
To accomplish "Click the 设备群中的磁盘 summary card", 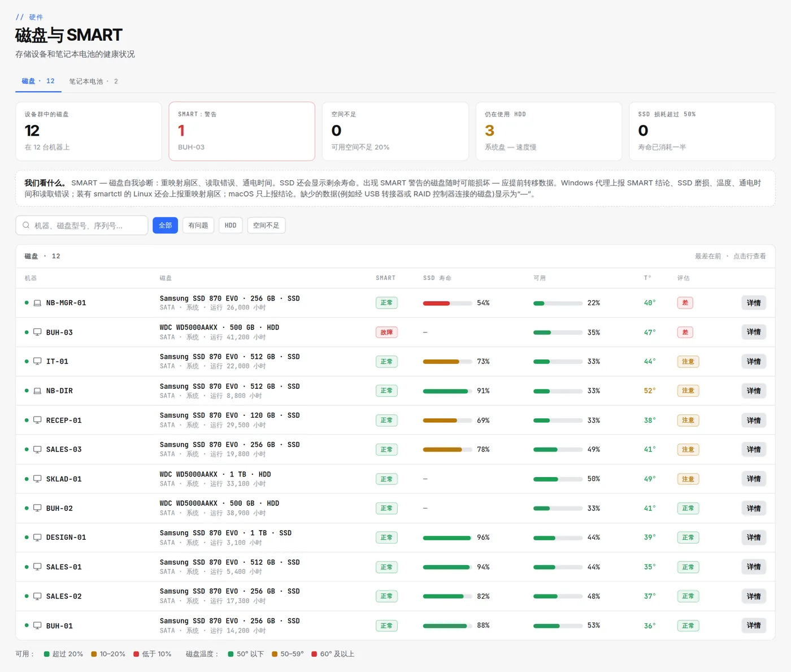I will (x=89, y=131).
